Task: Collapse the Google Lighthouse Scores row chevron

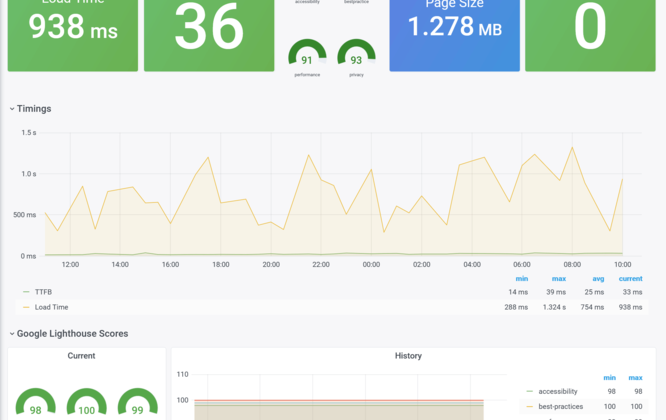Action: pos(12,334)
